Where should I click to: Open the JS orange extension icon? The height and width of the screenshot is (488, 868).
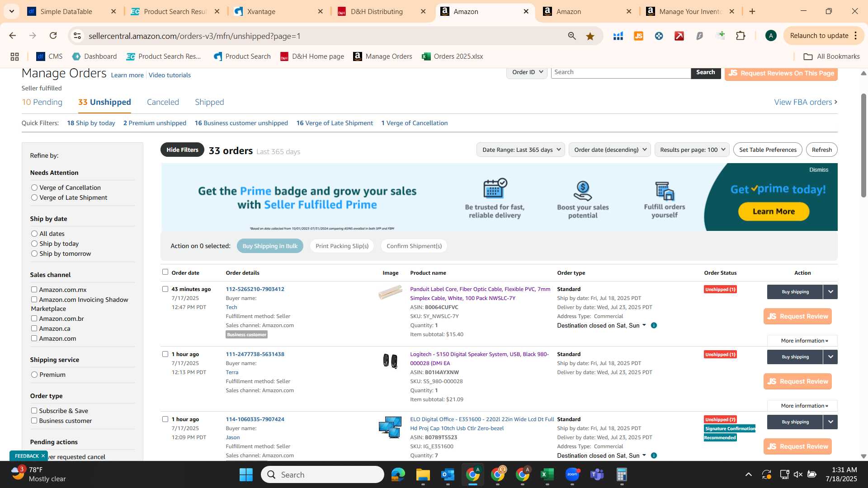(638, 36)
